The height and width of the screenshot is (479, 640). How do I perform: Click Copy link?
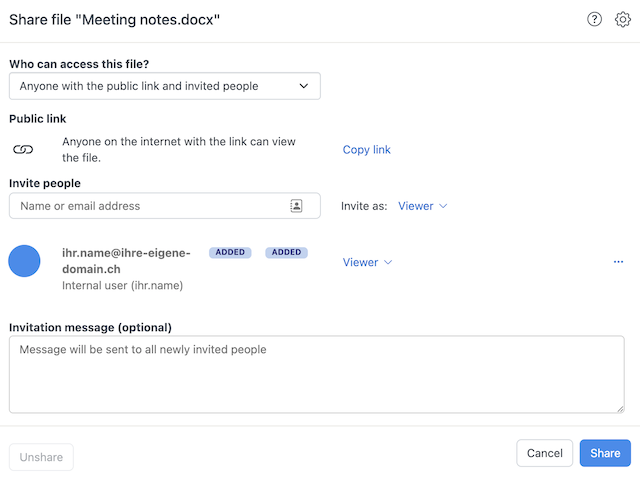pyautogui.click(x=367, y=150)
